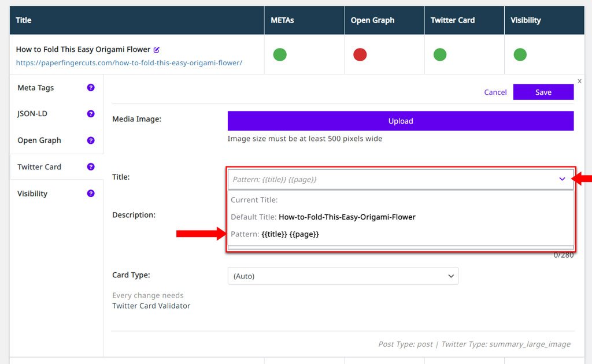Click the post title How to Fold This Easy Origami Flower
The width and height of the screenshot is (592, 364).
pos(83,50)
